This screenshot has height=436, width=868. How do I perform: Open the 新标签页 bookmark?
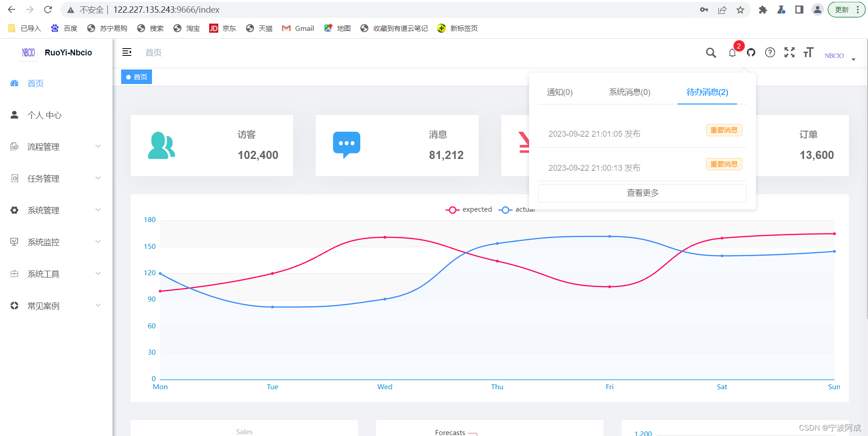click(457, 28)
